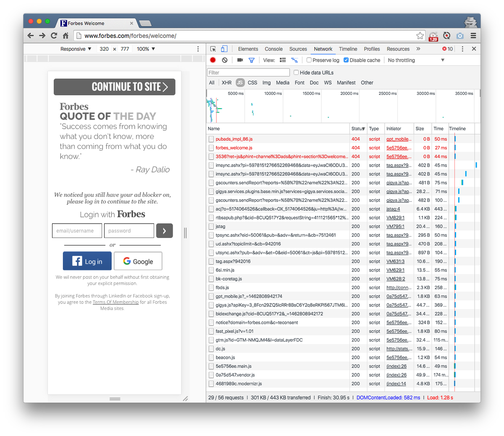Screen dimensions: 504x436
Task: Open the Responsive device dropdown
Action: tap(76, 49)
